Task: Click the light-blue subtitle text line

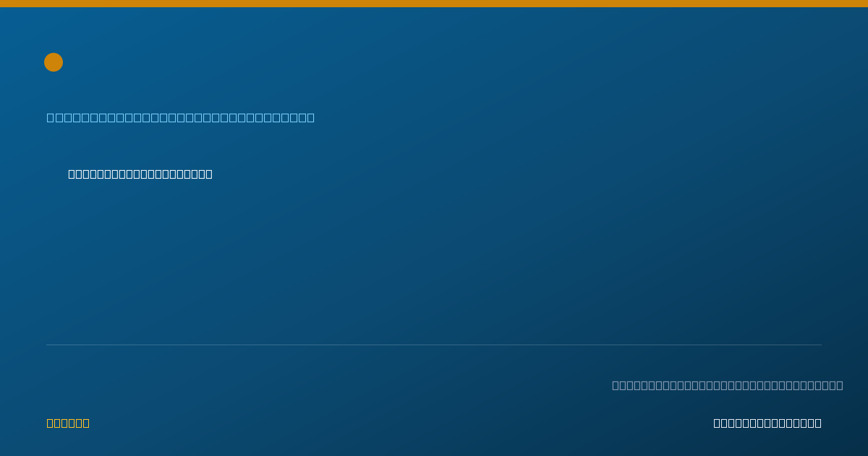Action: [181, 117]
